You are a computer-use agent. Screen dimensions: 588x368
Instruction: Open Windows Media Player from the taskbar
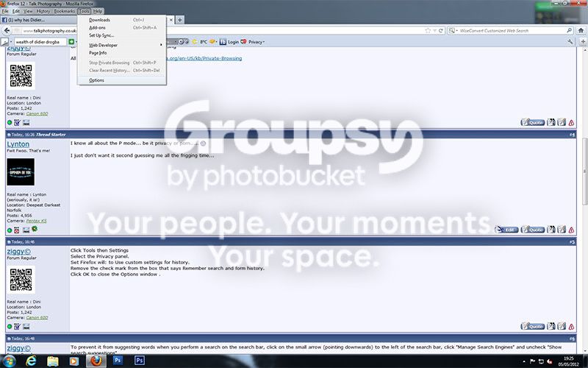74,361
